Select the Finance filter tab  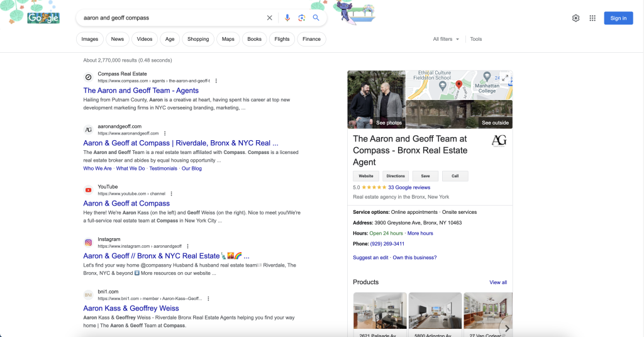(311, 39)
